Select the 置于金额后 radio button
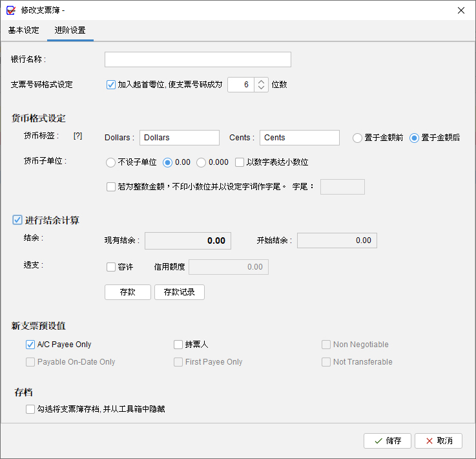The width and height of the screenshot is (476, 459). pos(414,138)
